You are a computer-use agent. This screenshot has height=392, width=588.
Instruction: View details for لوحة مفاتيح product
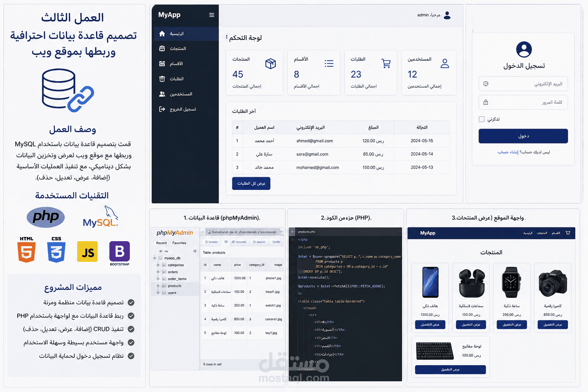click(x=451, y=370)
